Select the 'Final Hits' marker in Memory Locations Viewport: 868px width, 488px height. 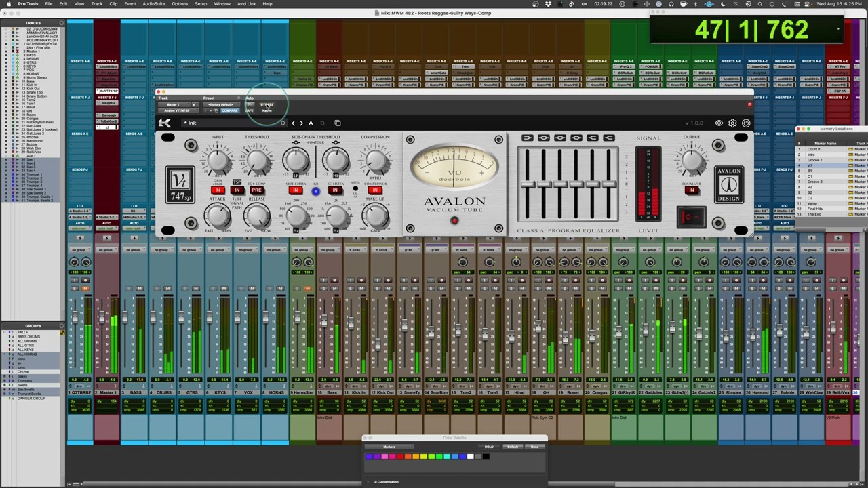pos(814,209)
